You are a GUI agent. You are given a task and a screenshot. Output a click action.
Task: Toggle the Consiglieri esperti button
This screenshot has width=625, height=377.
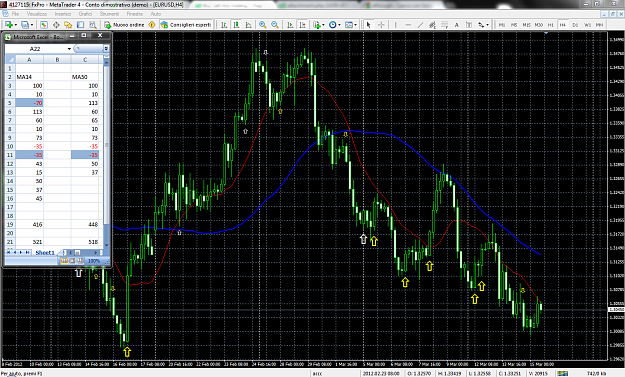(186, 25)
